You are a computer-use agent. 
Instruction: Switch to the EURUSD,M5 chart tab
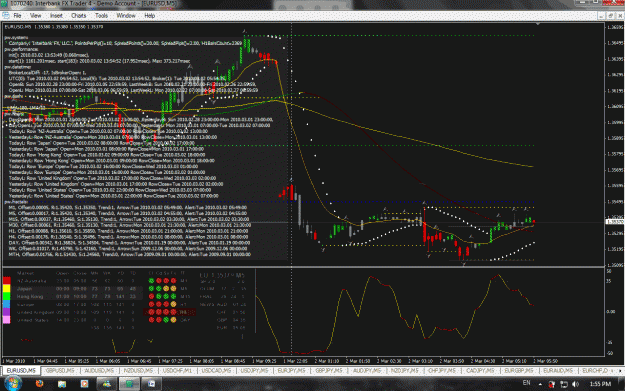pos(21,371)
